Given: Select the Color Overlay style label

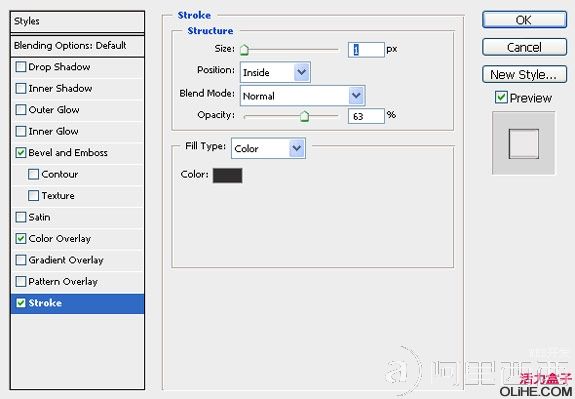Looking at the screenshot, I should [59, 238].
